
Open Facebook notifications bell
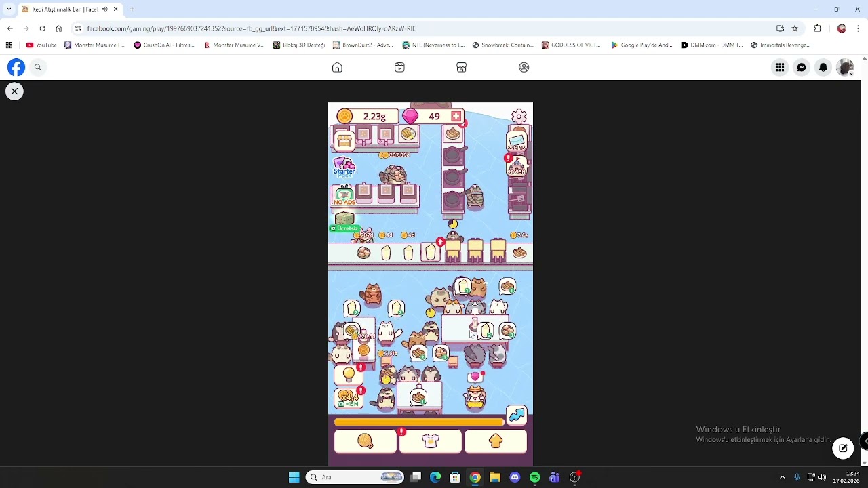(823, 67)
